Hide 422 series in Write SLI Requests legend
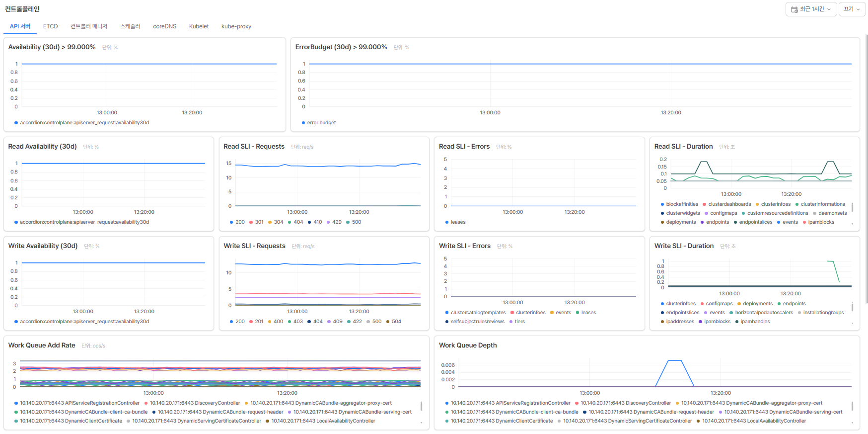 (355, 322)
